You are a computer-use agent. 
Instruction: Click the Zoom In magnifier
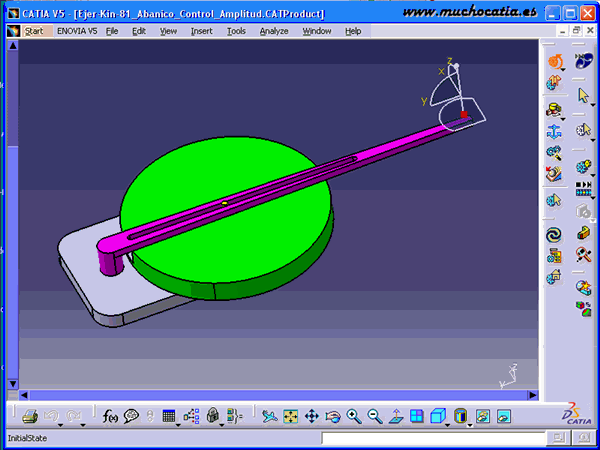coord(354,416)
